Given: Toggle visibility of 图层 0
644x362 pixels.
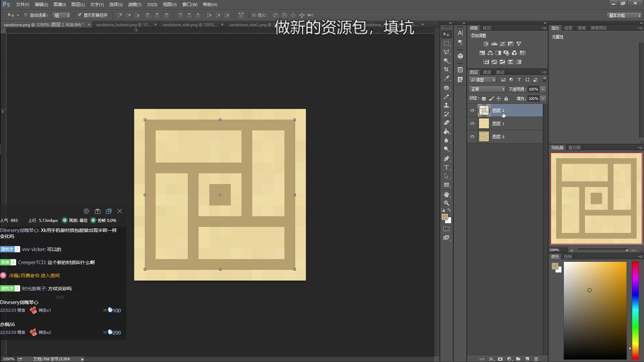Looking at the screenshot, I should tap(472, 137).
